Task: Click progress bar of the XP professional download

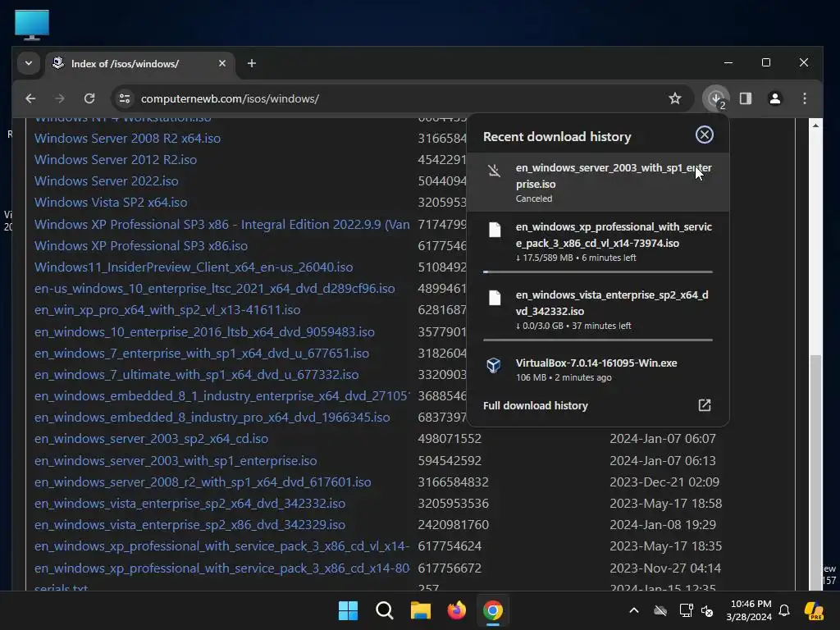Action: click(598, 272)
